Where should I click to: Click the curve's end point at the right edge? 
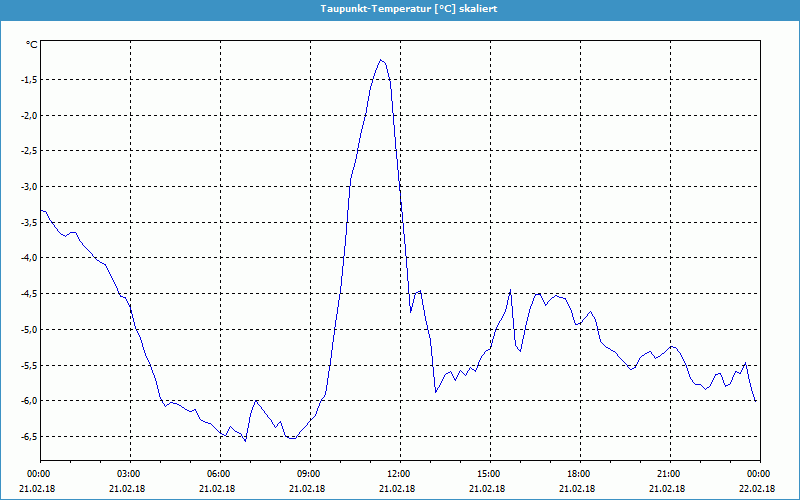click(x=756, y=400)
